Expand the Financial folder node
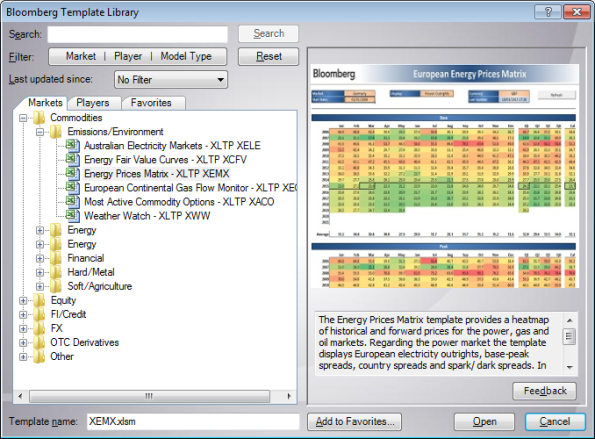Image resolution: width=595 pixels, height=439 pixels. coord(40,258)
